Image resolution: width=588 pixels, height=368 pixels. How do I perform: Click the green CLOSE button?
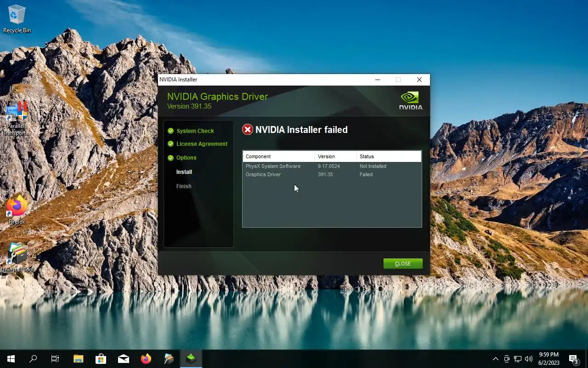click(403, 264)
